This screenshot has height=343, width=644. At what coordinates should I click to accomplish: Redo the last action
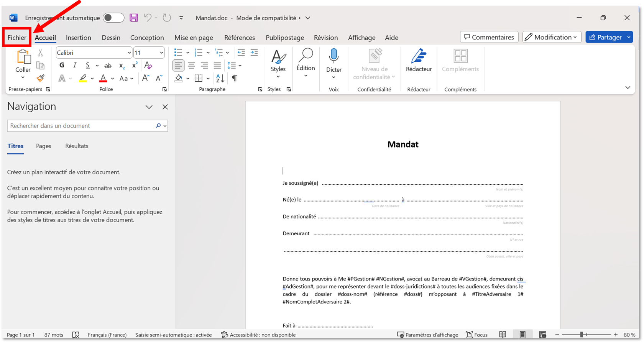166,18
